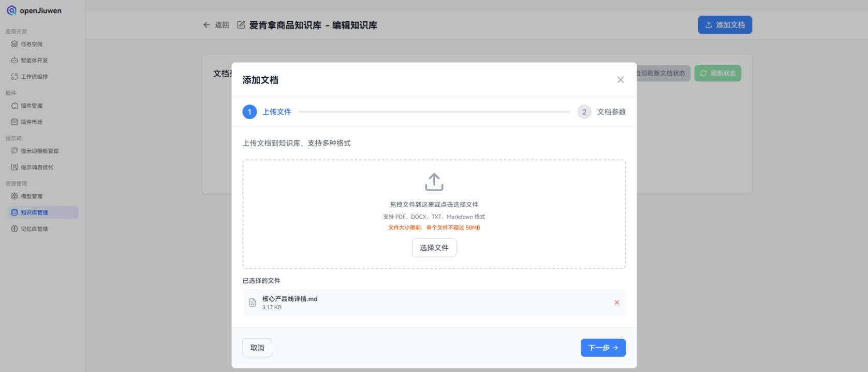Select 知识库管理 in the sidebar
The image size is (868, 372).
coord(42,212)
